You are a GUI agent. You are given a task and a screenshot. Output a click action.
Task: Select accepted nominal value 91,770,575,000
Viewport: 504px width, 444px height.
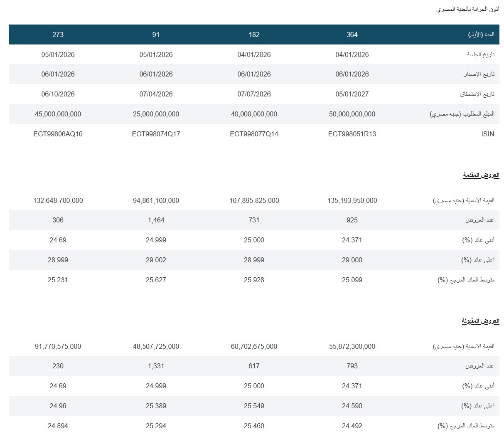58,346
